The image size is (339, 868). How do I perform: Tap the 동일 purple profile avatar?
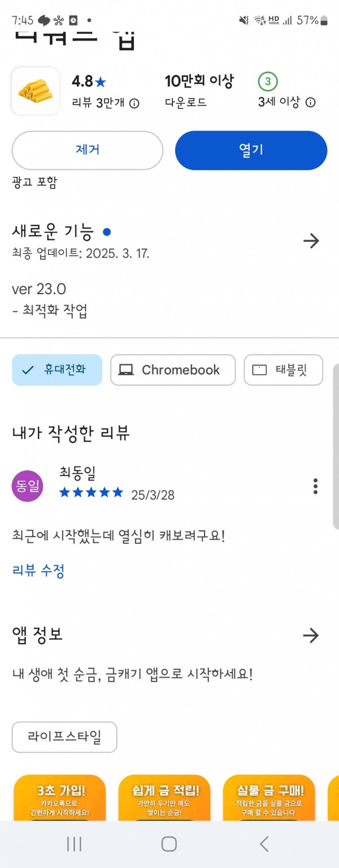pyautogui.click(x=28, y=486)
